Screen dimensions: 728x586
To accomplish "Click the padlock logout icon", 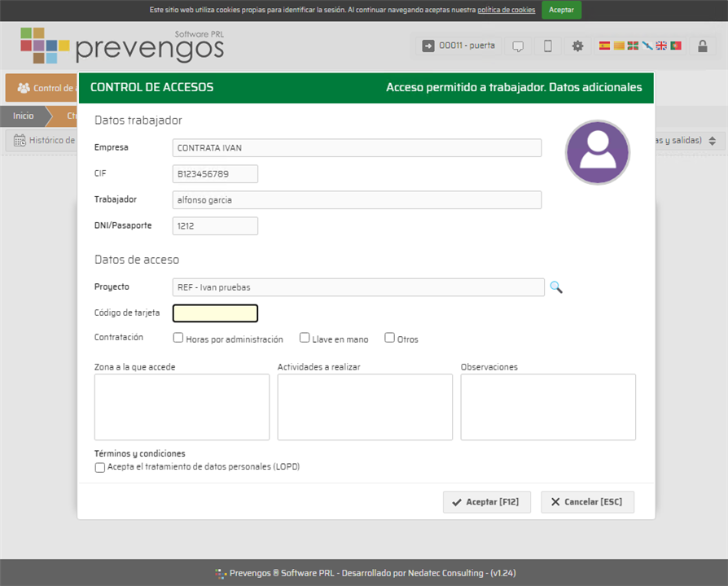I will point(702,46).
